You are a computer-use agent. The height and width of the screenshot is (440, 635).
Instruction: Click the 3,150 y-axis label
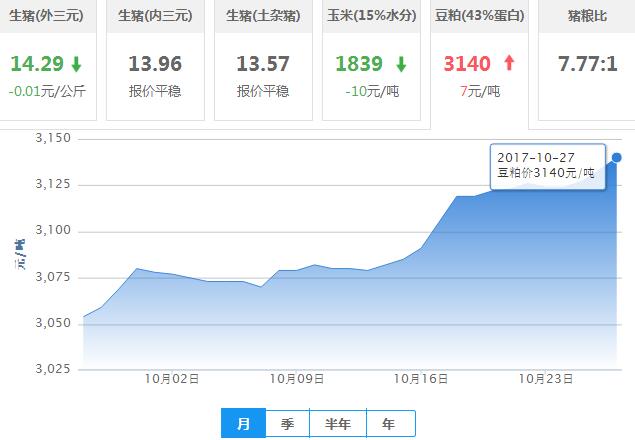click(53, 138)
